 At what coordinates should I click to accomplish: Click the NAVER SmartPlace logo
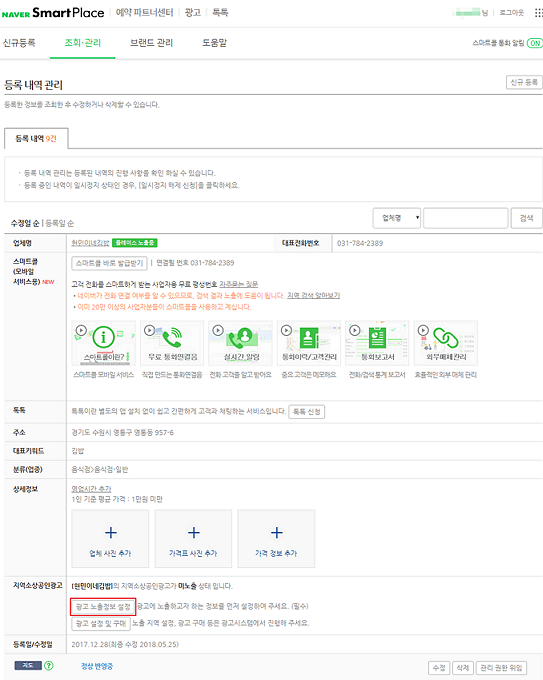(x=53, y=13)
